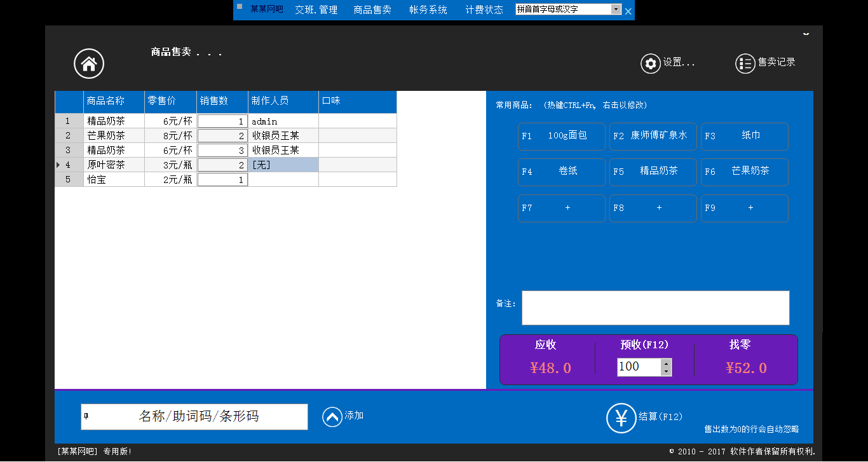Click the 找零 ¥52.0 amount
868x462 pixels.
coord(747,368)
